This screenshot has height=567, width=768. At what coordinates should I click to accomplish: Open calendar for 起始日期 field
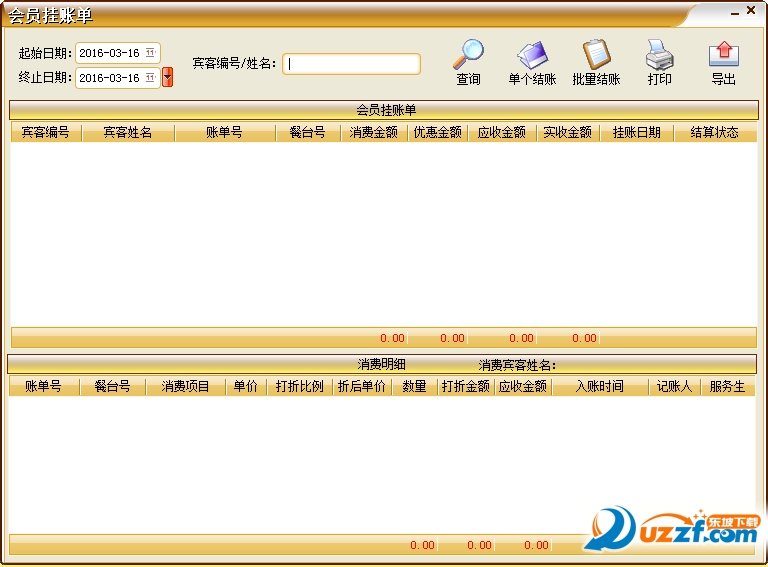coord(150,53)
